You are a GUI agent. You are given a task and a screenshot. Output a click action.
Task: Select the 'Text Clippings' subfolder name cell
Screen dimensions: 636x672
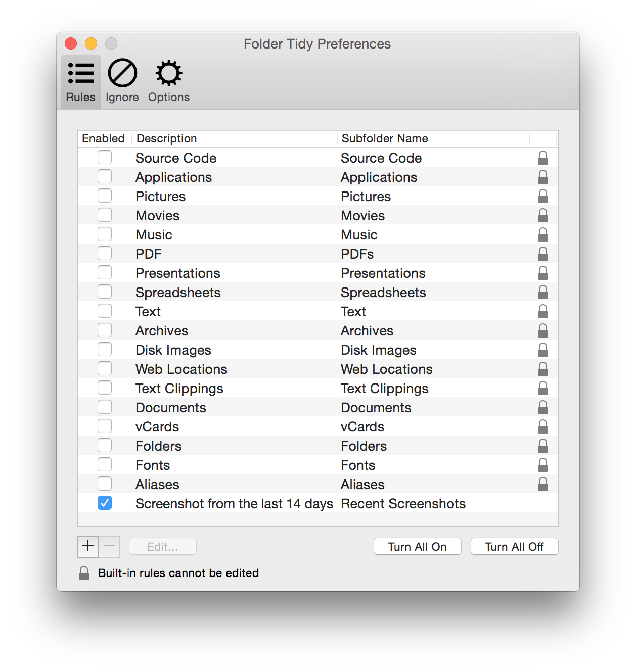coord(385,389)
